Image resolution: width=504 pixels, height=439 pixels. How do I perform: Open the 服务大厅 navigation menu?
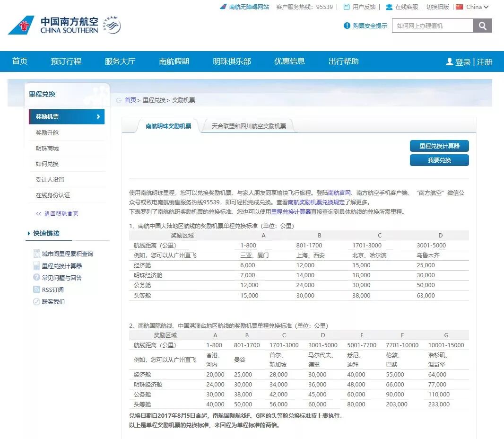click(x=120, y=61)
